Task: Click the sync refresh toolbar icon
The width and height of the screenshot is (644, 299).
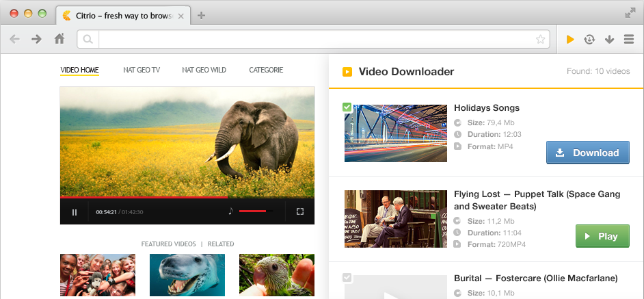Action: [x=589, y=40]
